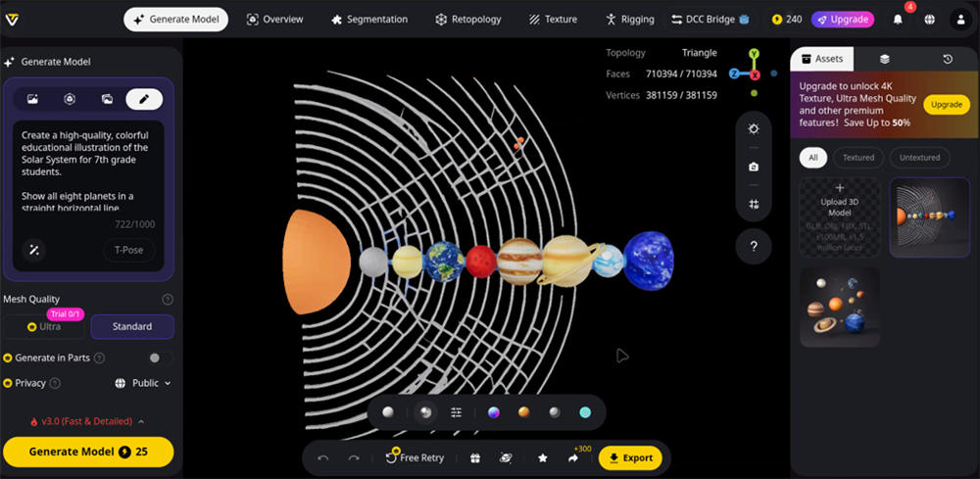Open the DCC Bridge menu

coord(710,20)
